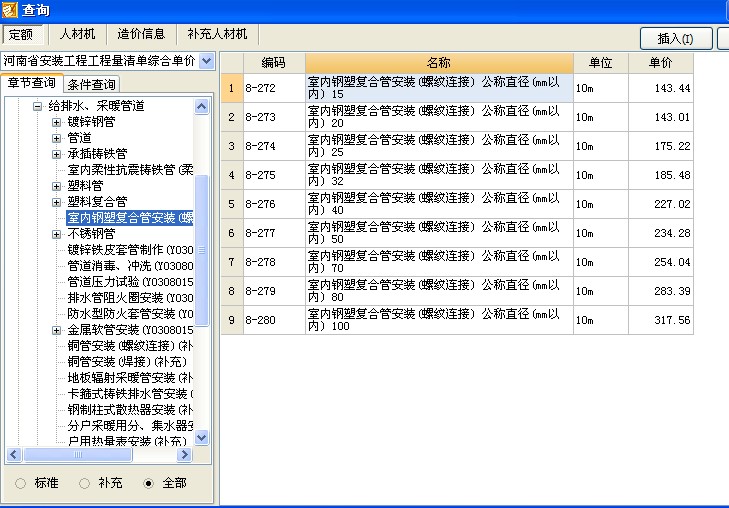This screenshot has height=508, width=729.
Task: Expand the 塑料复合管 tree node
Action: pos(56,202)
